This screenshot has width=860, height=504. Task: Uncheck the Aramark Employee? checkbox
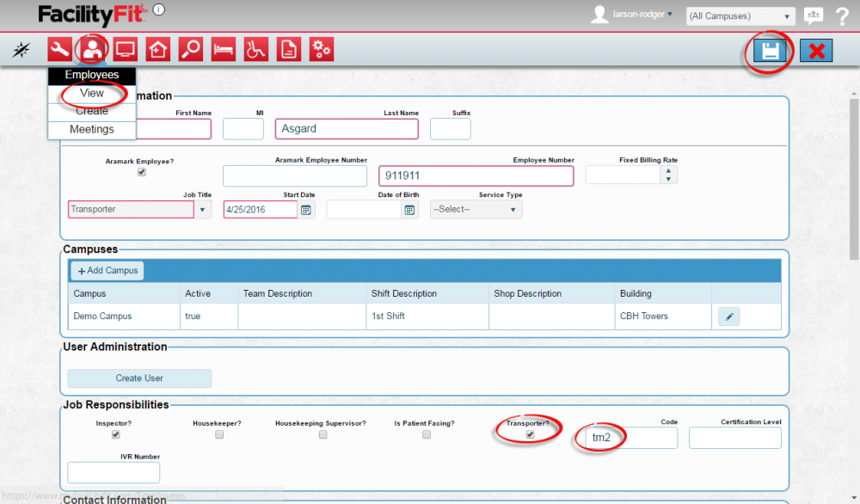(142, 172)
